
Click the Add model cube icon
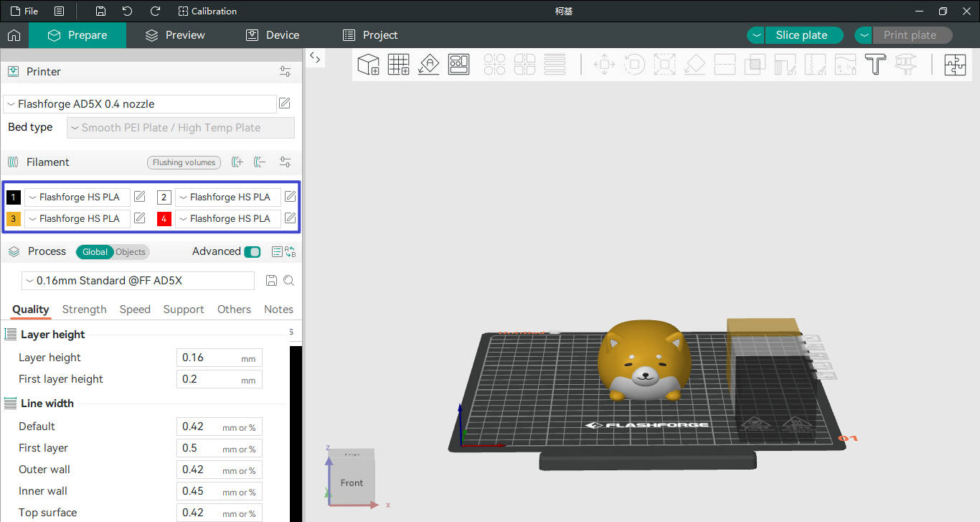tap(368, 65)
